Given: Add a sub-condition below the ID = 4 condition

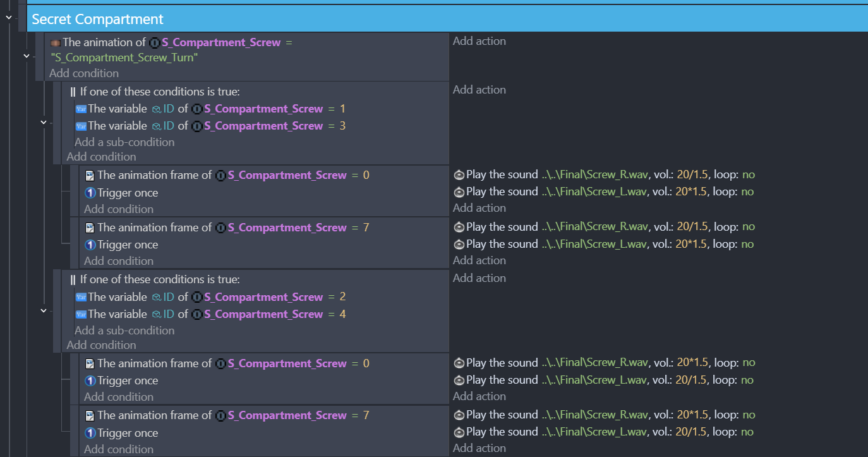Looking at the screenshot, I should [x=124, y=331].
